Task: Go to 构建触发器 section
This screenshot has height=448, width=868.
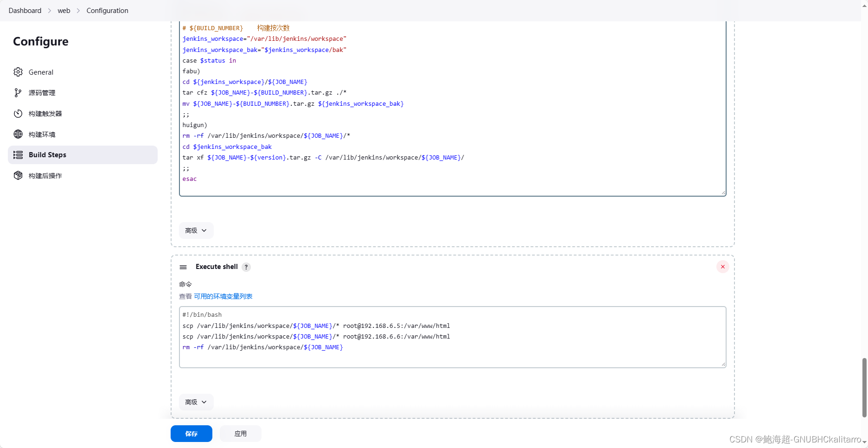Action: click(x=83, y=114)
